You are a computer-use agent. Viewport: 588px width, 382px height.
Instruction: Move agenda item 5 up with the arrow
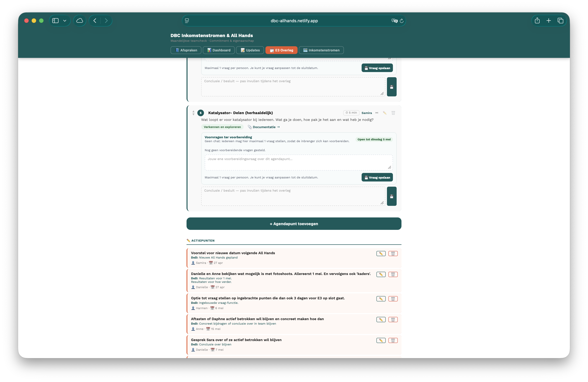click(x=193, y=112)
